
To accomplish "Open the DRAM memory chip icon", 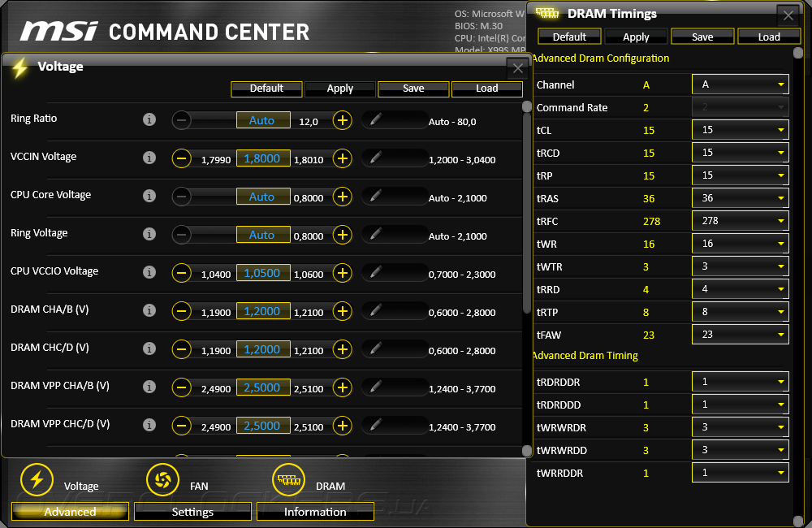I will click(x=288, y=479).
